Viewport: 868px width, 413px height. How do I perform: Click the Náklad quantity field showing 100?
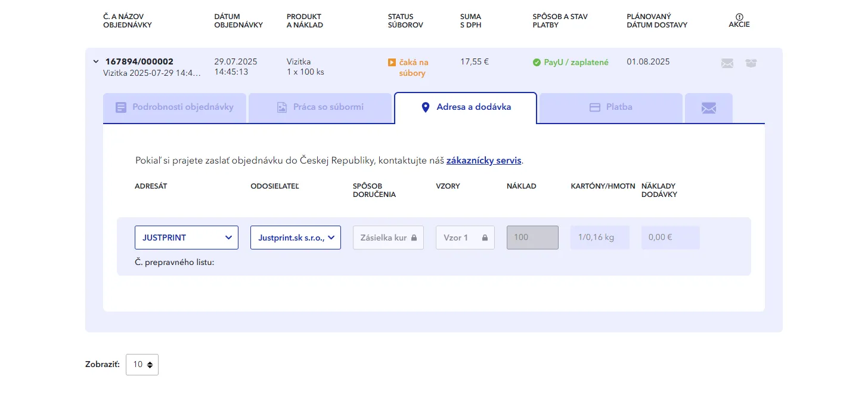click(532, 238)
